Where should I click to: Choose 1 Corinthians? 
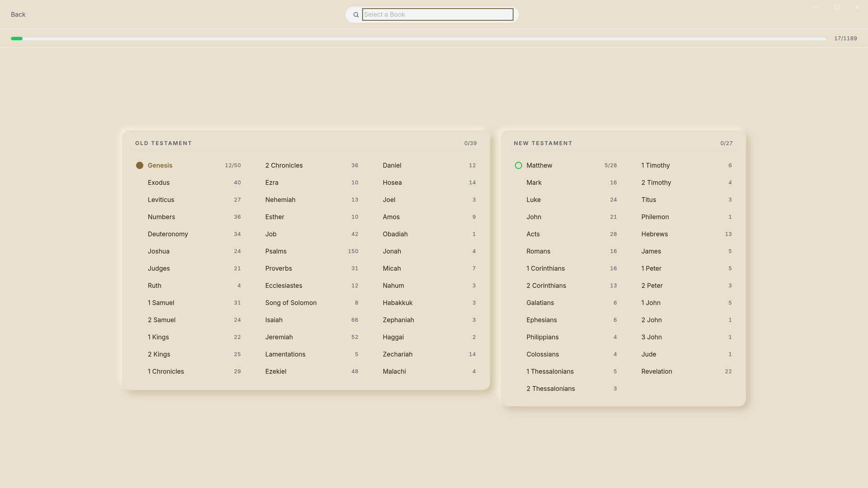click(x=566, y=268)
